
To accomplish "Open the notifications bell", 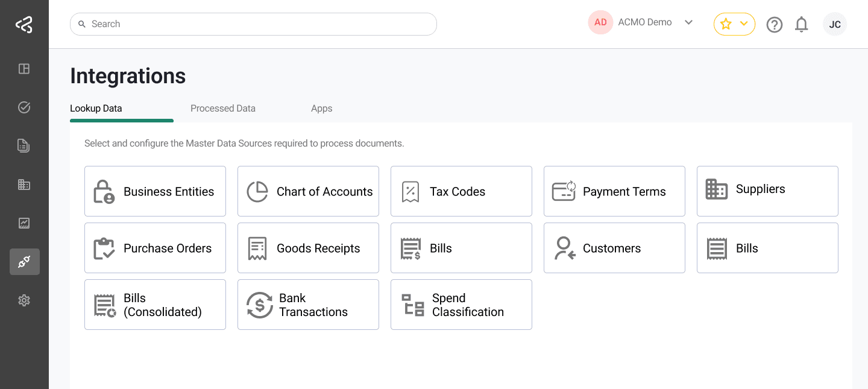I will pos(801,25).
